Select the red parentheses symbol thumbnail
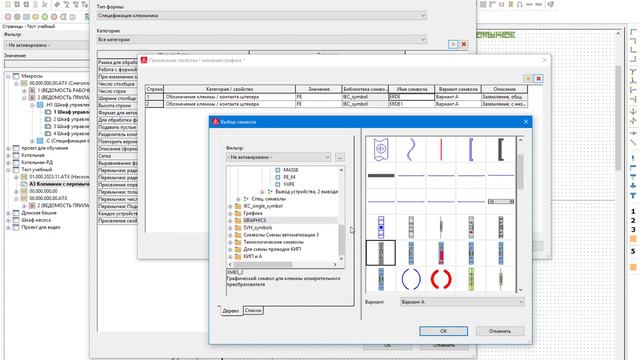This screenshot has height=360, width=640. [441, 279]
